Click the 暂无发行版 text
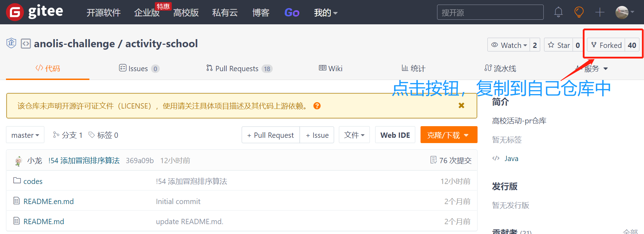The height and width of the screenshot is (234, 644). click(511, 205)
